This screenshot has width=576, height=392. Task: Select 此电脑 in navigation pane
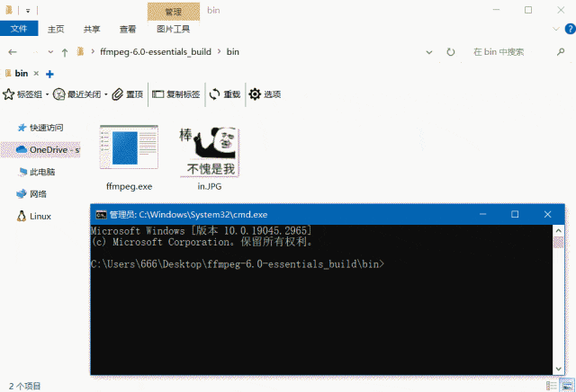pyautogui.click(x=41, y=172)
